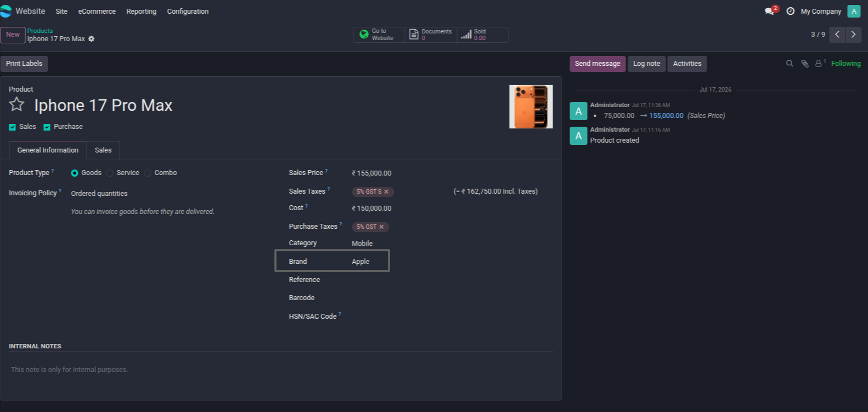Open the user avatar menu in the top bar
Image resolution: width=868 pixels, height=412 pixels.
click(x=854, y=11)
